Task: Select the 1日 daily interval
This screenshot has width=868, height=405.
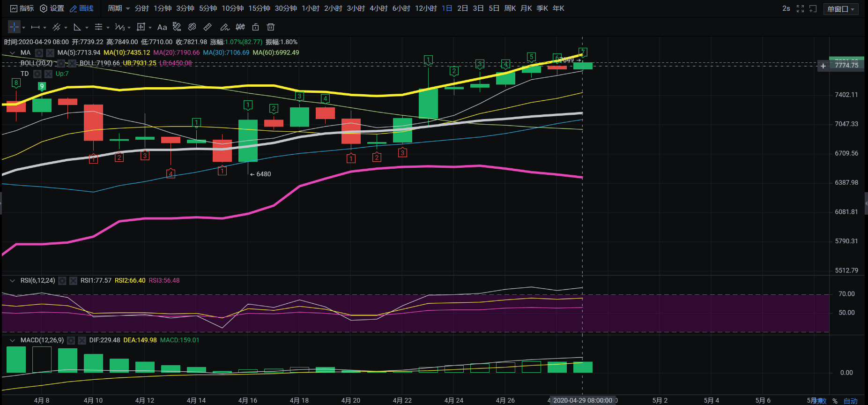Action: click(447, 8)
